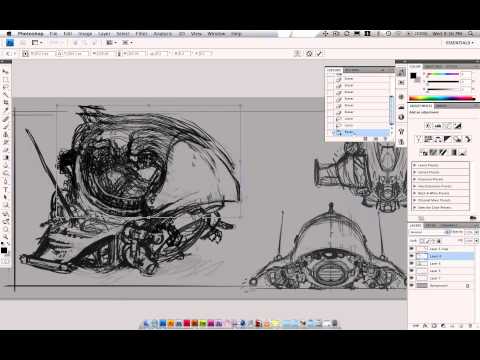Screen dimensions: 480x360
Task: Select the Zoom tool in toolbox
Action: coord(5,236)
